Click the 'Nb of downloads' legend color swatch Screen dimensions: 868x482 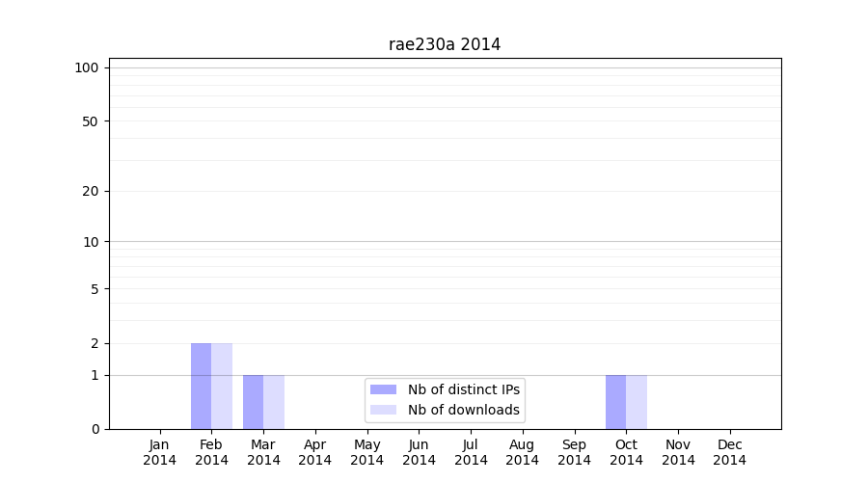point(383,410)
